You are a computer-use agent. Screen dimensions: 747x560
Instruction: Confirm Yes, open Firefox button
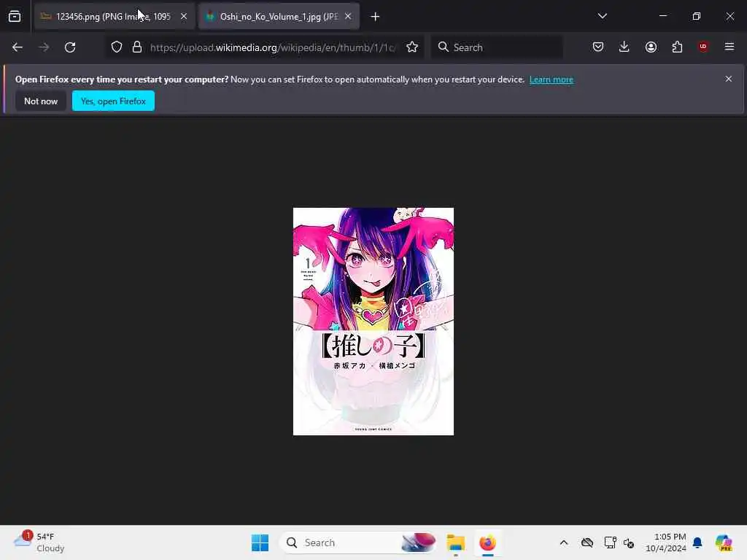point(113,101)
